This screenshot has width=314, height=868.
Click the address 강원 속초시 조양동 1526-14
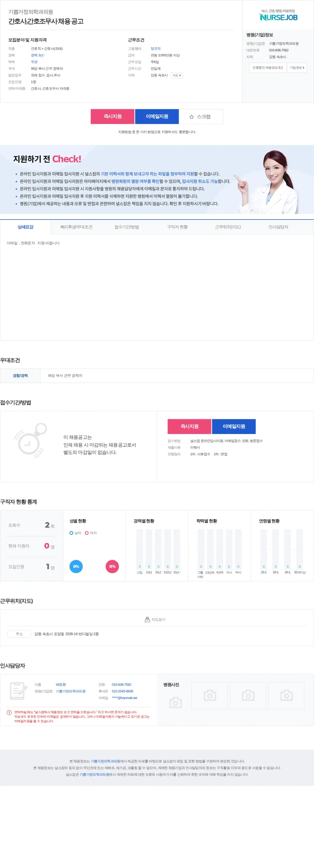click(66, 634)
